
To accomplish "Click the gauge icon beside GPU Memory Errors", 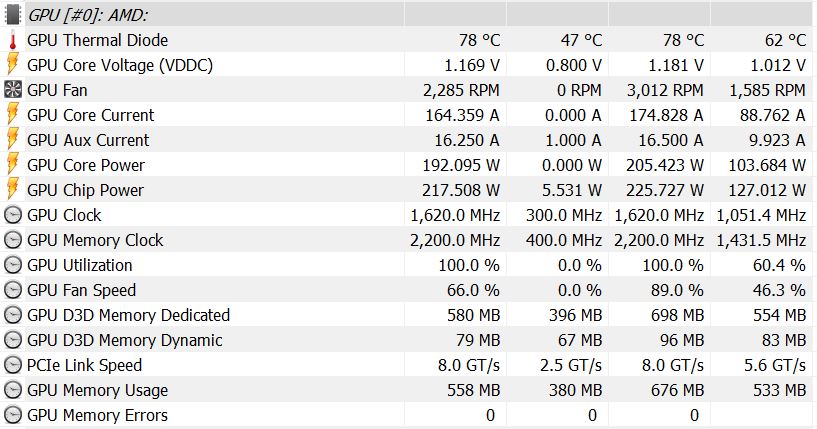I will (x=13, y=415).
